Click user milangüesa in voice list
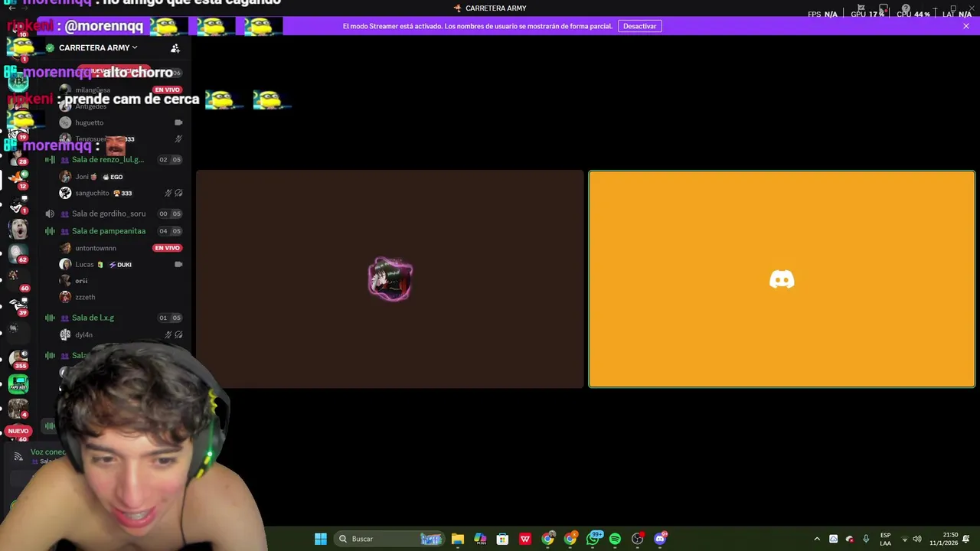 pos(93,90)
